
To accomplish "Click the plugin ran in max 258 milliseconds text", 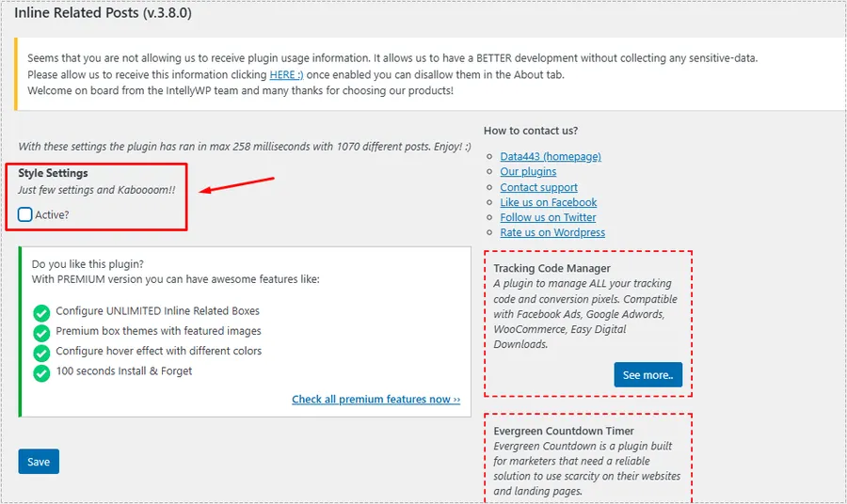I will pyautogui.click(x=244, y=147).
